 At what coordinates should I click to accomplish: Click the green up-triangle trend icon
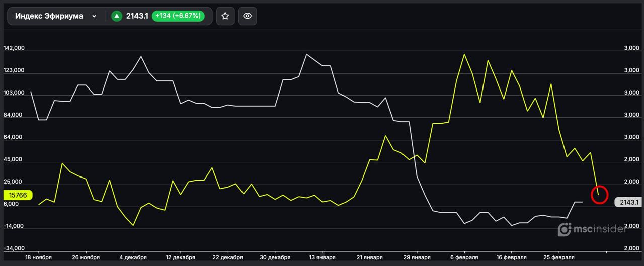pos(117,16)
